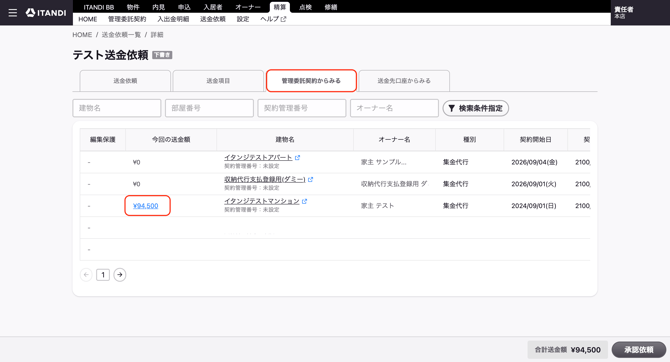Focus the 契約管理番号 search field
The image size is (670, 362).
click(x=302, y=108)
